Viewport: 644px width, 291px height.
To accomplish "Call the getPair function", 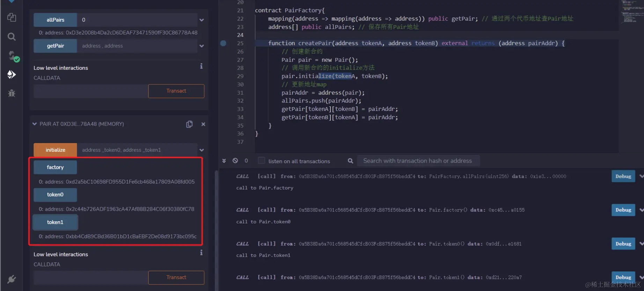I will coord(55,46).
